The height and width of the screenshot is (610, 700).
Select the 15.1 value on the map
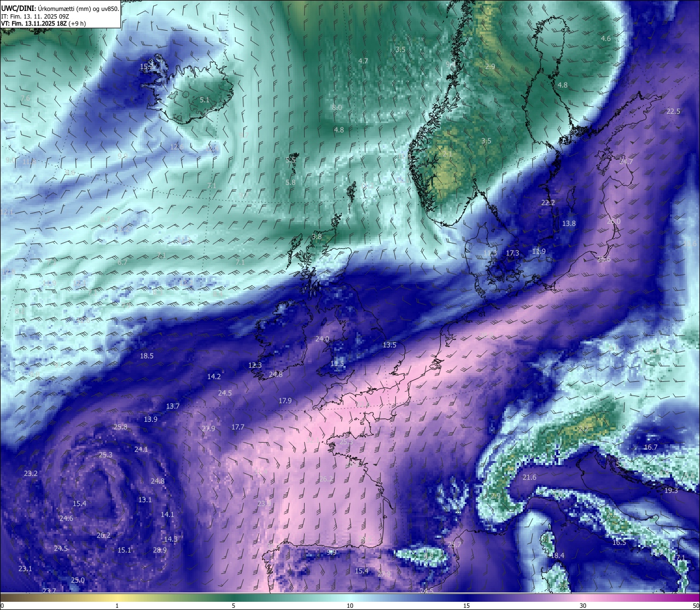[124, 550]
